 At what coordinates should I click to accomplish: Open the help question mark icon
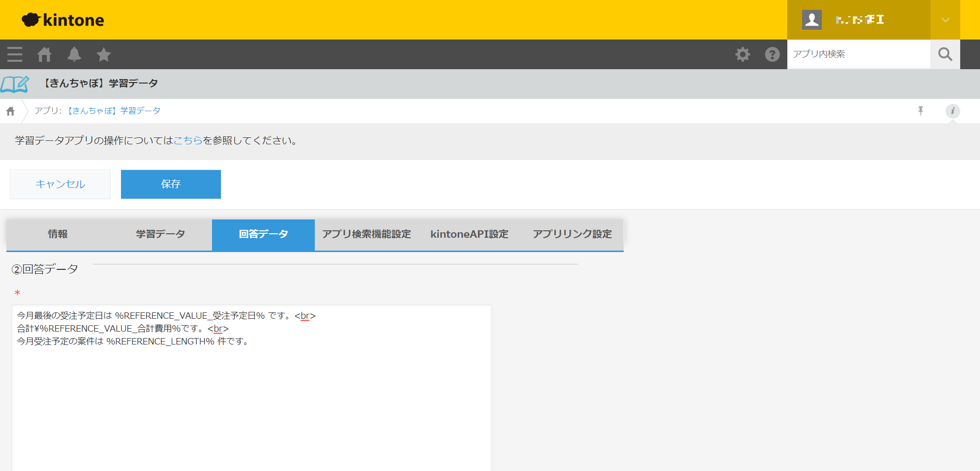coord(772,54)
